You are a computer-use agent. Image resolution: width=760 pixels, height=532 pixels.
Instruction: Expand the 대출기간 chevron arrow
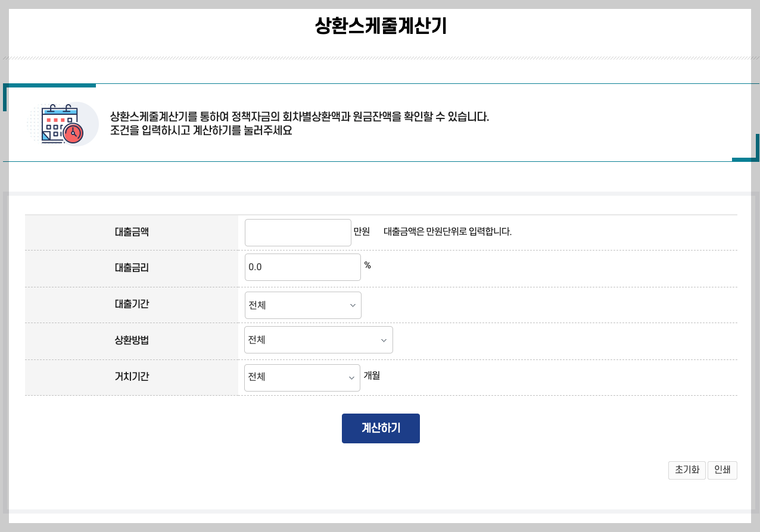(353, 305)
